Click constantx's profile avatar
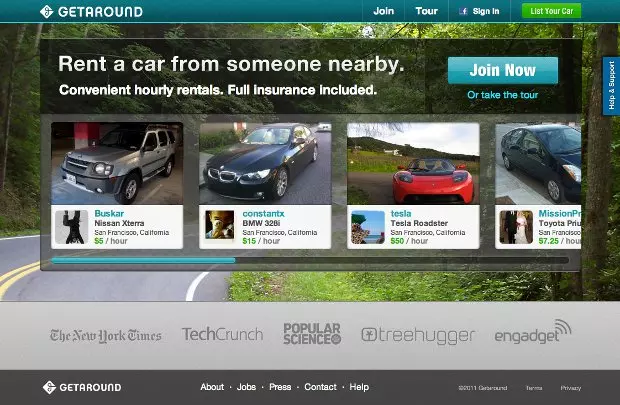Screen dimensions: 620x405 click(x=219, y=225)
